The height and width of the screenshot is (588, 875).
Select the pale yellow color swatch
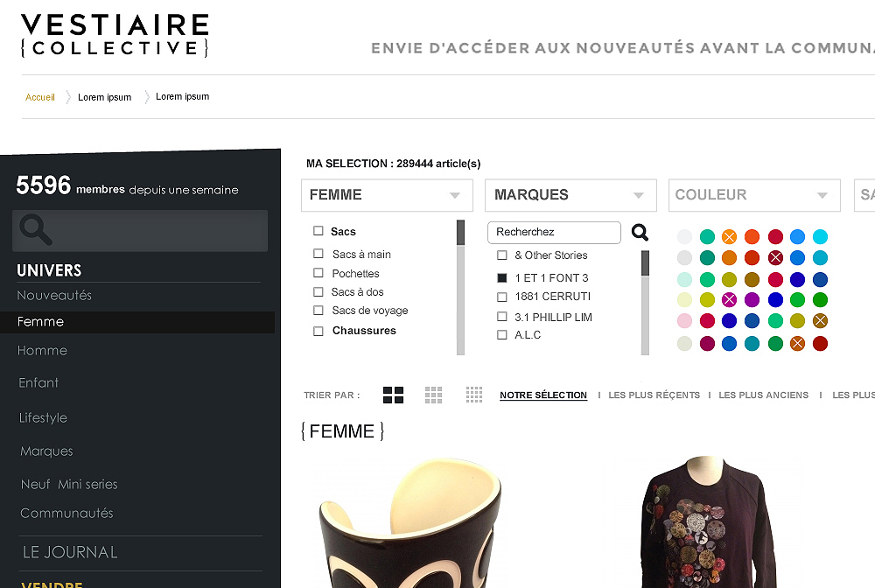685,299
